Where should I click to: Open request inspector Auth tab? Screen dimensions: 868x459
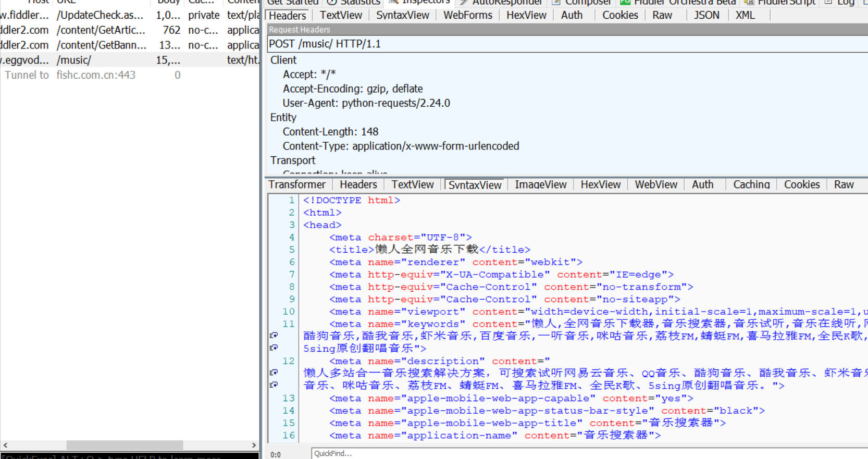572,16
